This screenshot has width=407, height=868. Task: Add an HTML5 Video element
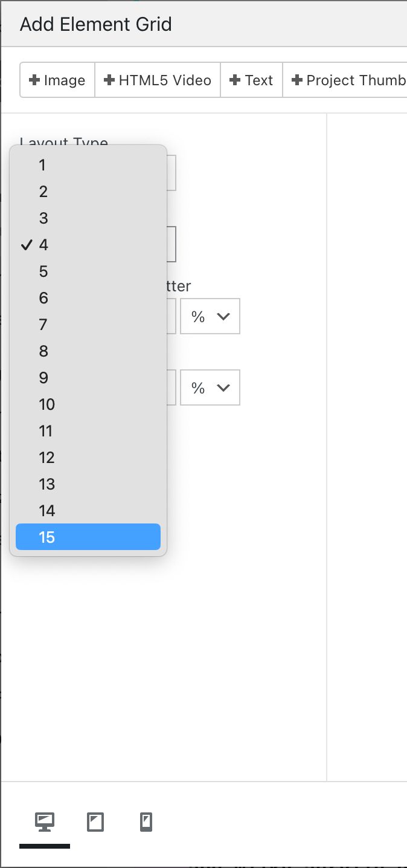157,79
